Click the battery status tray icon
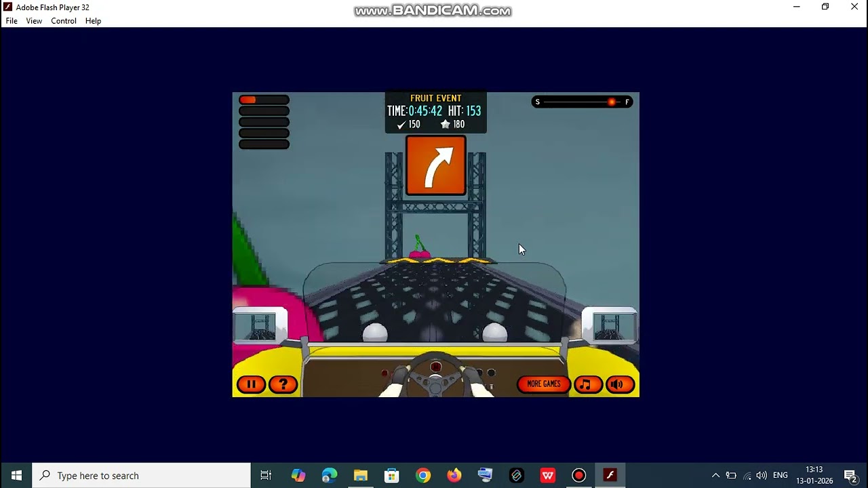Image resolution: width=868 pixels, height=488 pixels. click(731, 476)
